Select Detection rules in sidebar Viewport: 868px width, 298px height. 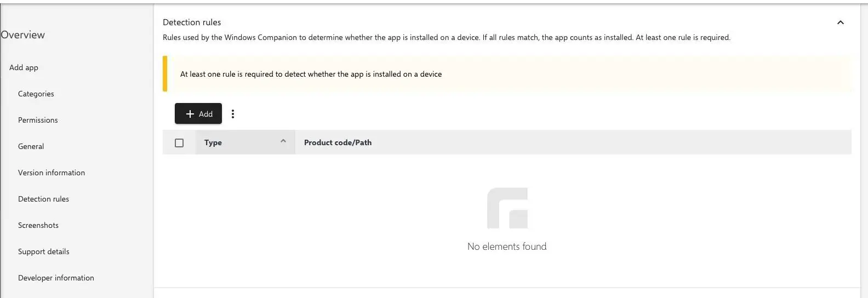coord(43,199)
